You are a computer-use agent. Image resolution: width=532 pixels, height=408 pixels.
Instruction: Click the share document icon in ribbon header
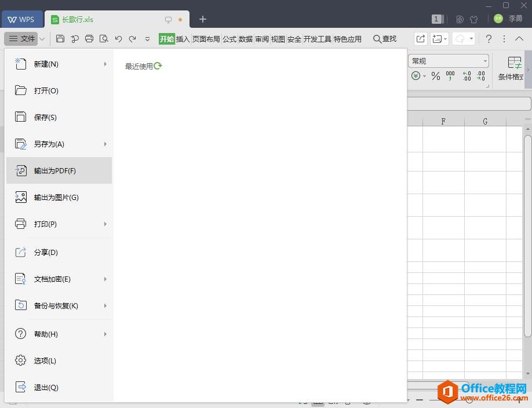[420, 39]
